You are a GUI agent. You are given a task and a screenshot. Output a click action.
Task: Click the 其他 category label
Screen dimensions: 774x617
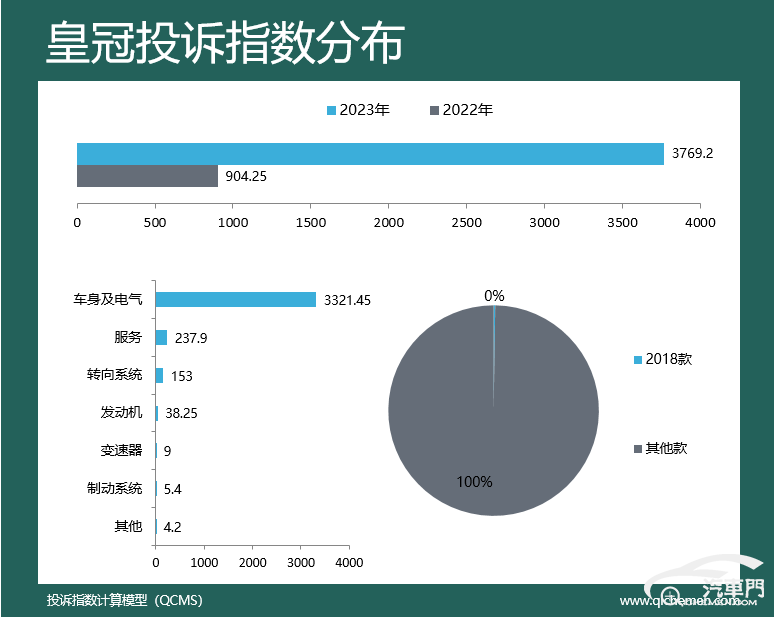click(x=128, y=526)
